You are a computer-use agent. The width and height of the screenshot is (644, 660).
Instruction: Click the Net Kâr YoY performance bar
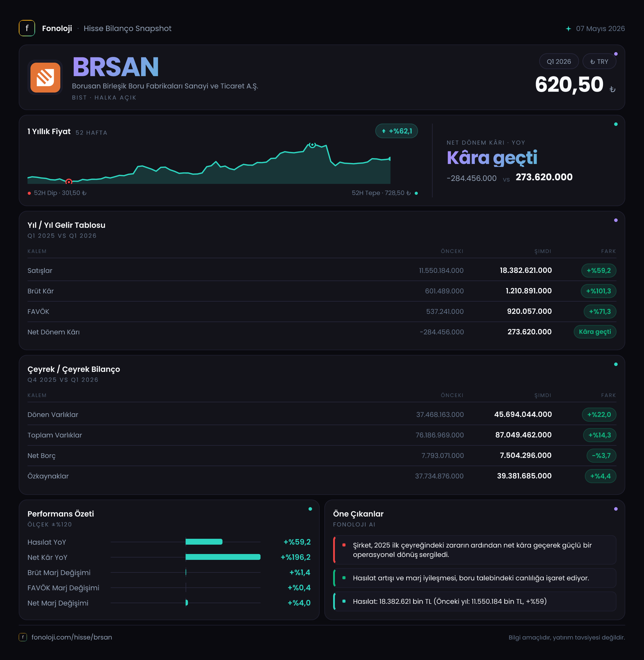tap(223, 557)
